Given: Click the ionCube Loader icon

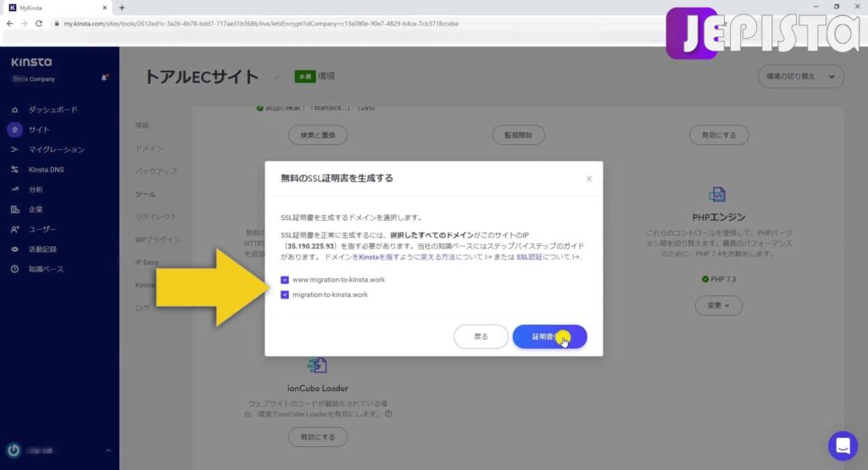Looking at the screenshot, I should [x=317, y=366].
